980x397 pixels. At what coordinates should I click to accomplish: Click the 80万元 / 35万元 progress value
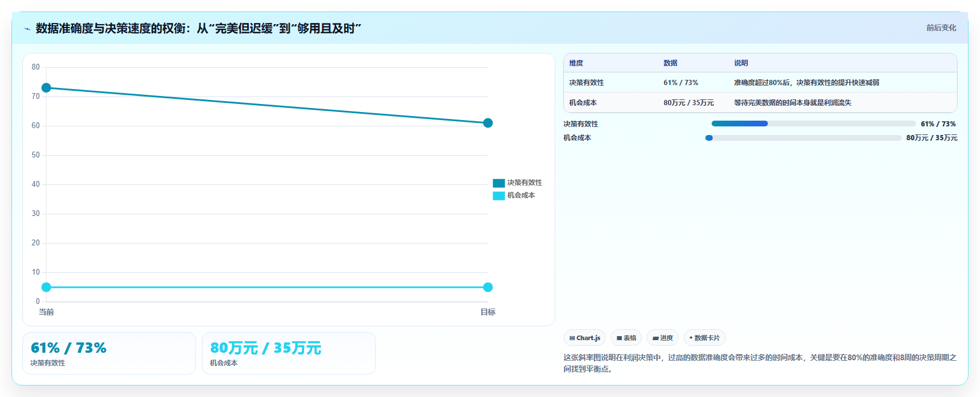click(932, 138)
